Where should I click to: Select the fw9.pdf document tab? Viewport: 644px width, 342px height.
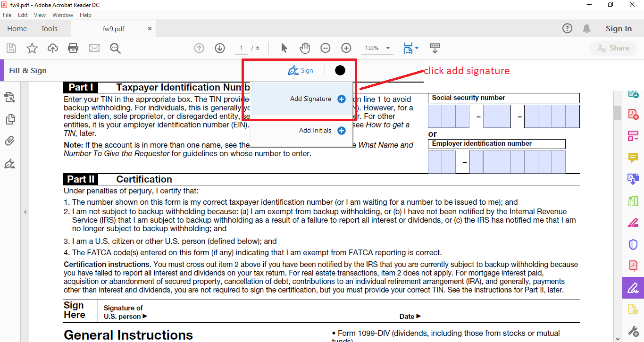tap(114, 29)
